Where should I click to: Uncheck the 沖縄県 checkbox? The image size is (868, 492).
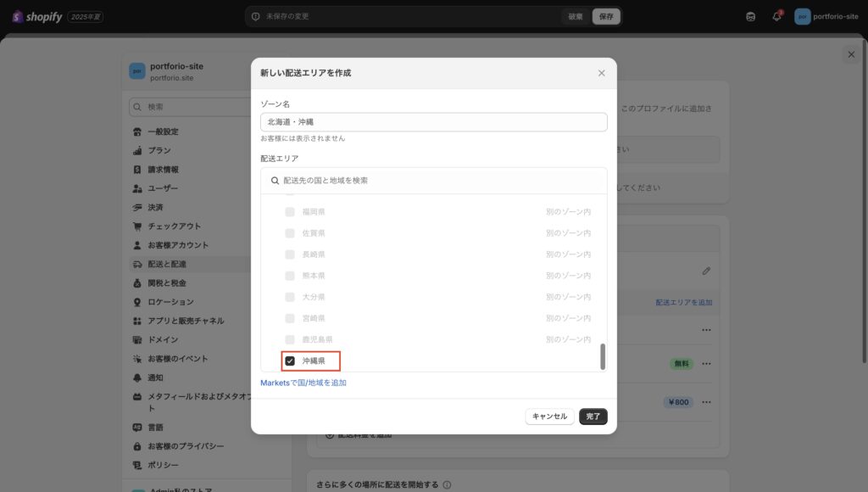(290, 361)
